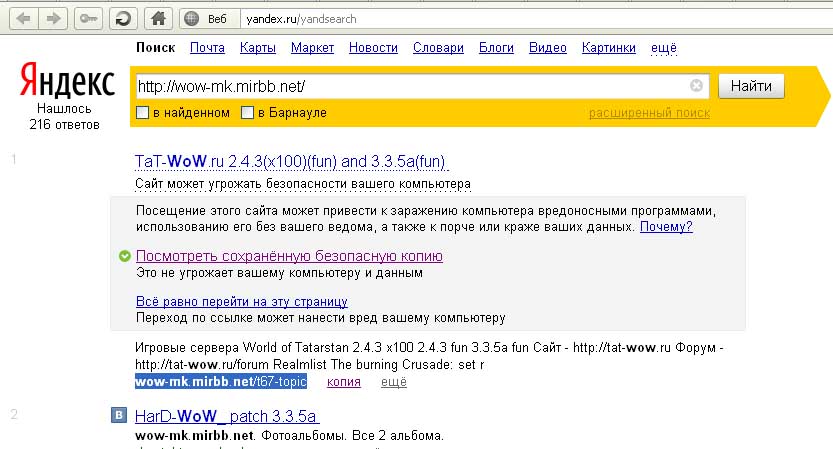Clear the search field with the X icon
Screen dimensions: 833x449
point(696,86)
